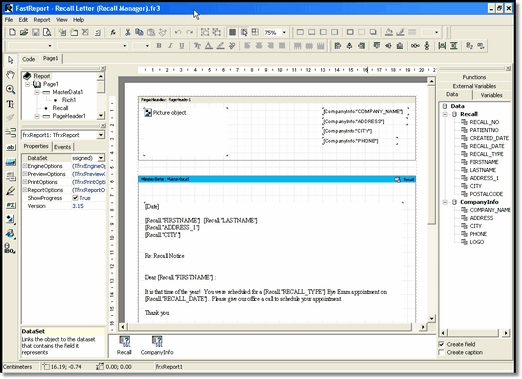
Task: Toggle Italic formatting button
Action: tap(170, 46)
